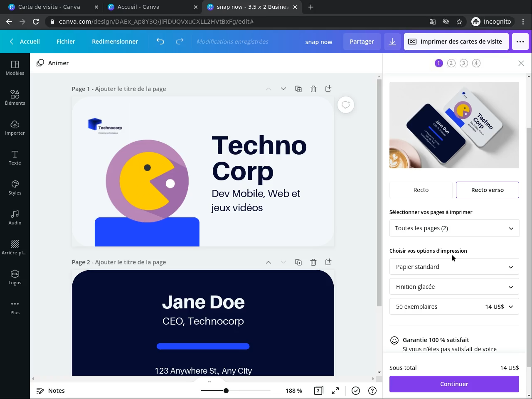The height and width of the screenshot is (399, 532).
Task: Open the Toutes les pages (2) dropdown
Action: (454, 228)
